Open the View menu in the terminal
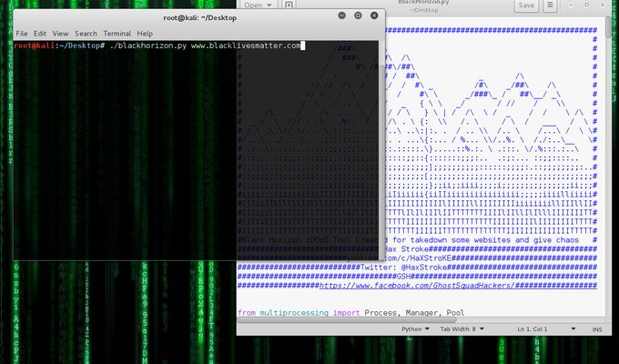This screenshot has width=619, height=364. [x=60, y=34]
